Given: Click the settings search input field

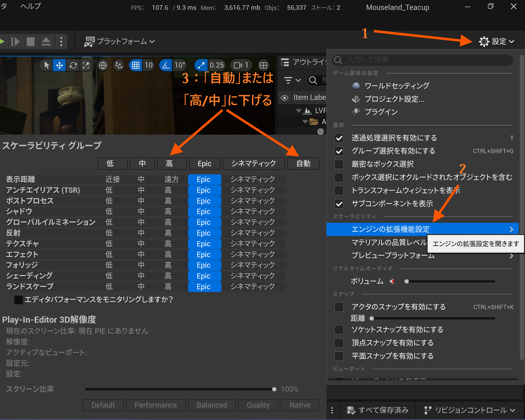Looking at the screenshot, I should [x=422, y=60].
